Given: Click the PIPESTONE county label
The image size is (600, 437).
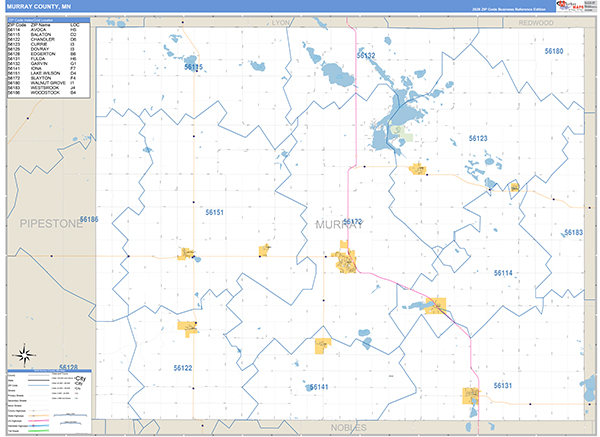Looking at the screenshot, I should coord(50,226).
